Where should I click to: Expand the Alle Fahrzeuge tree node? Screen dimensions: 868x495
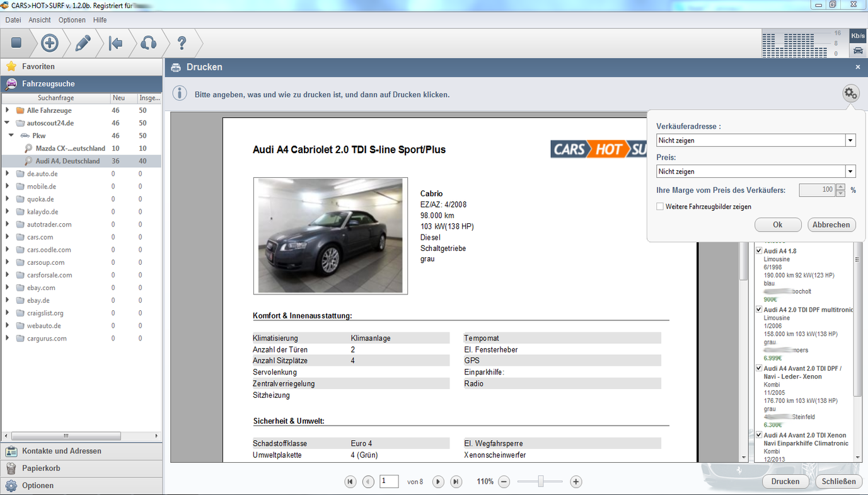(7, 110)
